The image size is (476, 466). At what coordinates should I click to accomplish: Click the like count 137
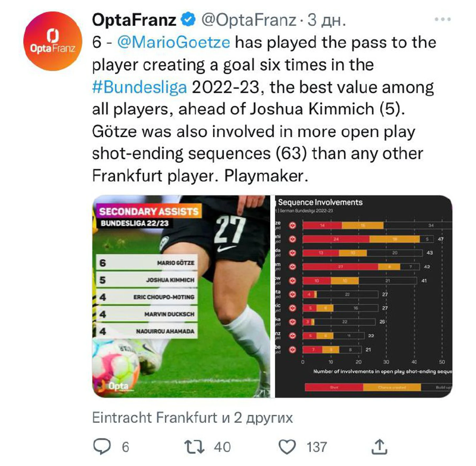[317, 447]
